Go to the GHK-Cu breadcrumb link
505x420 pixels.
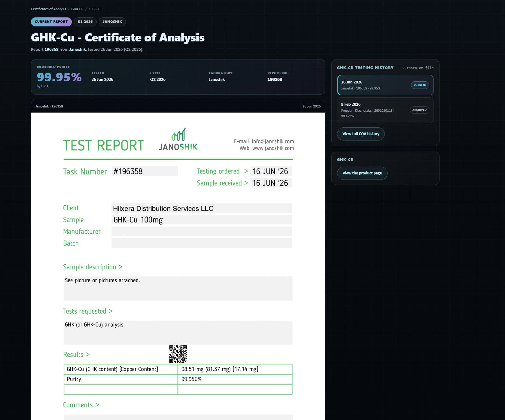coord(77,9)
